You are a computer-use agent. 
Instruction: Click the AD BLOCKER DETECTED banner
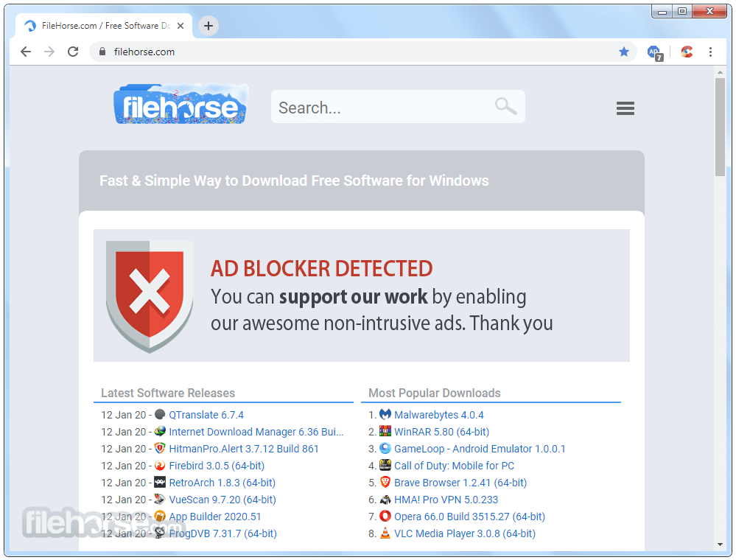362,295
